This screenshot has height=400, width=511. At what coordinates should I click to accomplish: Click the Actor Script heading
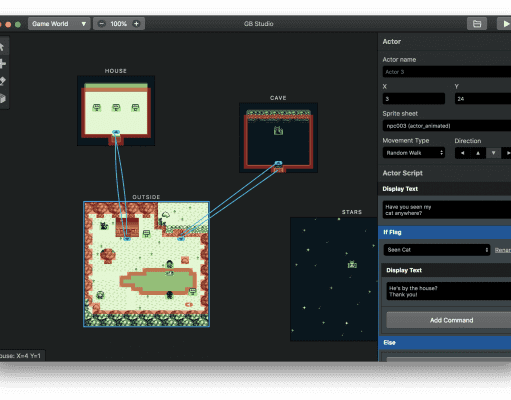point(403,173)
